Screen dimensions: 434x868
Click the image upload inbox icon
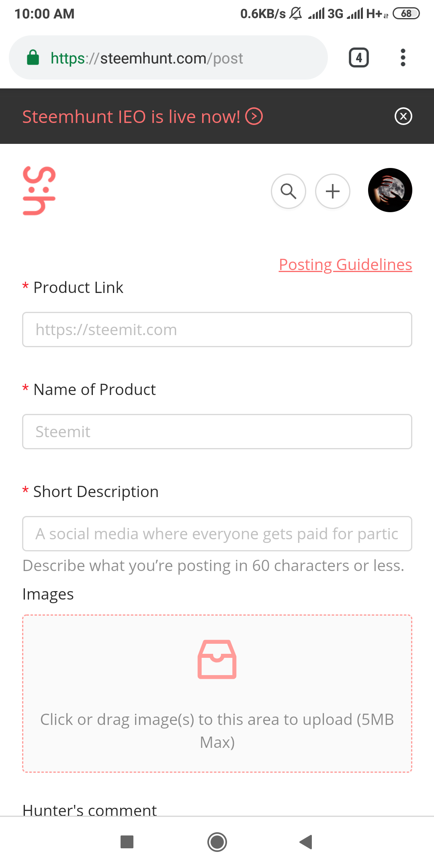217,659
